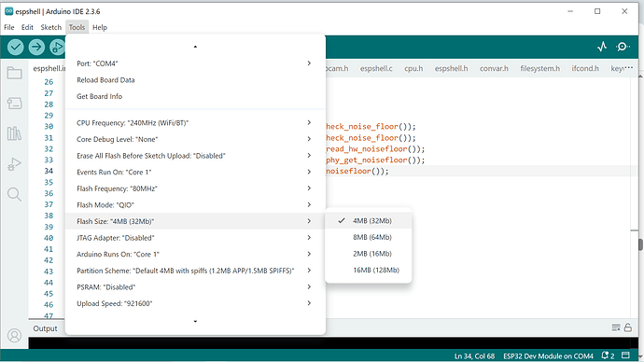Toggle bottom panel icon in status bar
This screenshot has width=644, height=362.
click(x=625, y=355)
